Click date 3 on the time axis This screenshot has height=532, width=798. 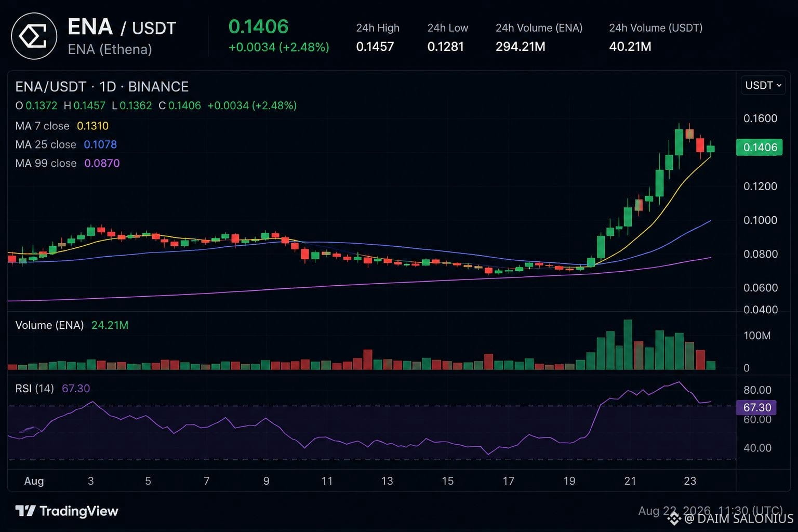pyautogui.click(x=91, y=481)
